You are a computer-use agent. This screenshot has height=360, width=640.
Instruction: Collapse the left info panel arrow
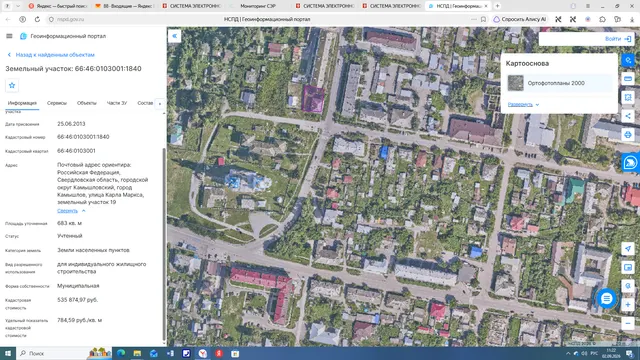pyautogui.click(x=174, y=36)
